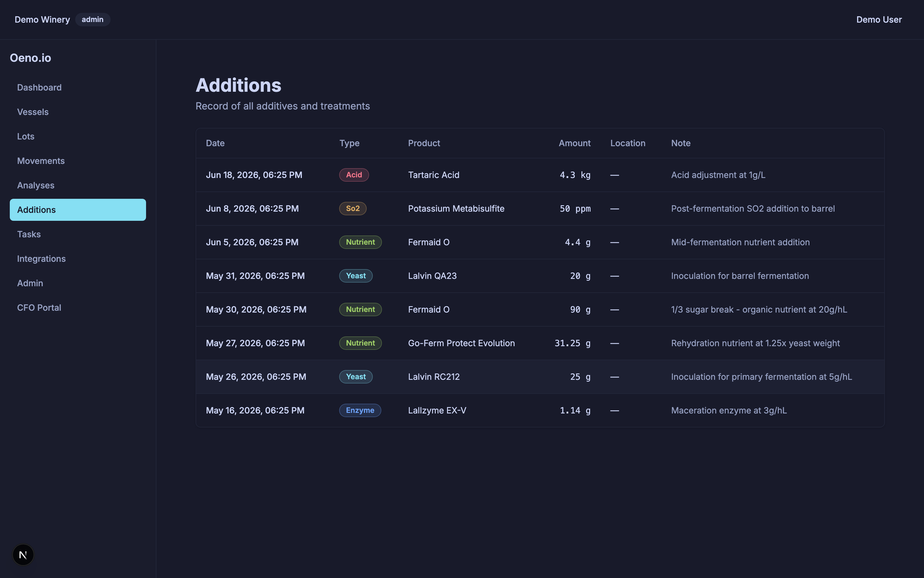The image size is (924, 578).
Task: Click the May 16, 2026 date cell
Action: [255, 410]
